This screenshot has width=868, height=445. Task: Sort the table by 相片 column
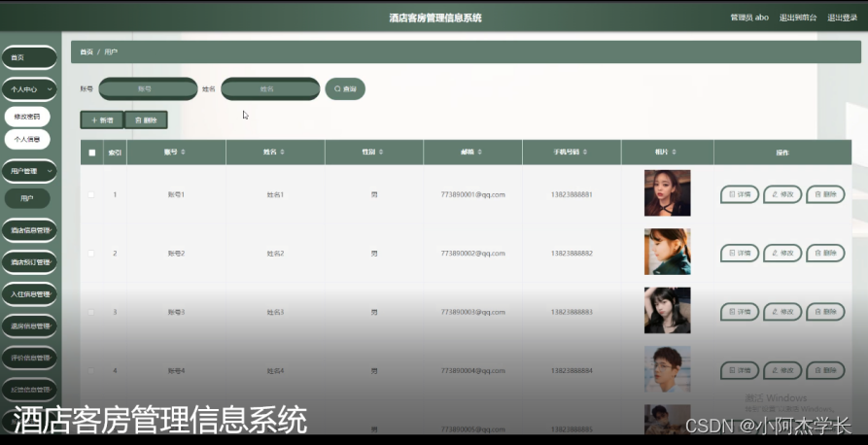click(675, 153)
